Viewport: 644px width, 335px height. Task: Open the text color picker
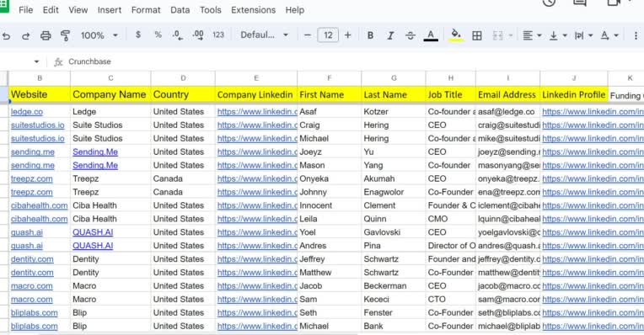431,35
